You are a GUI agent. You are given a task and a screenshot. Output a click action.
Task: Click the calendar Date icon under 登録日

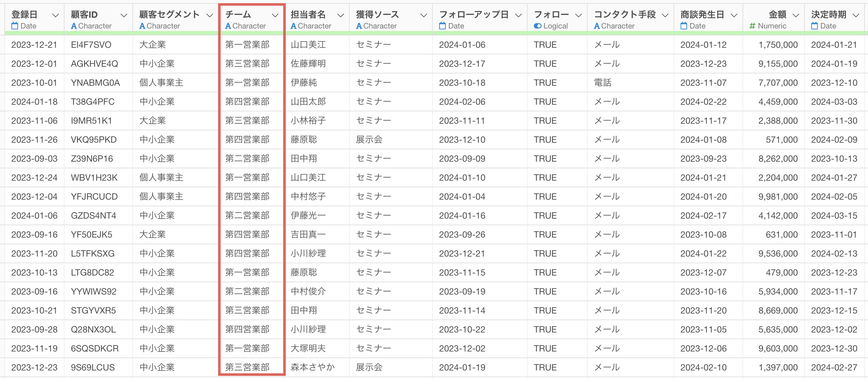tap(15, 26)
